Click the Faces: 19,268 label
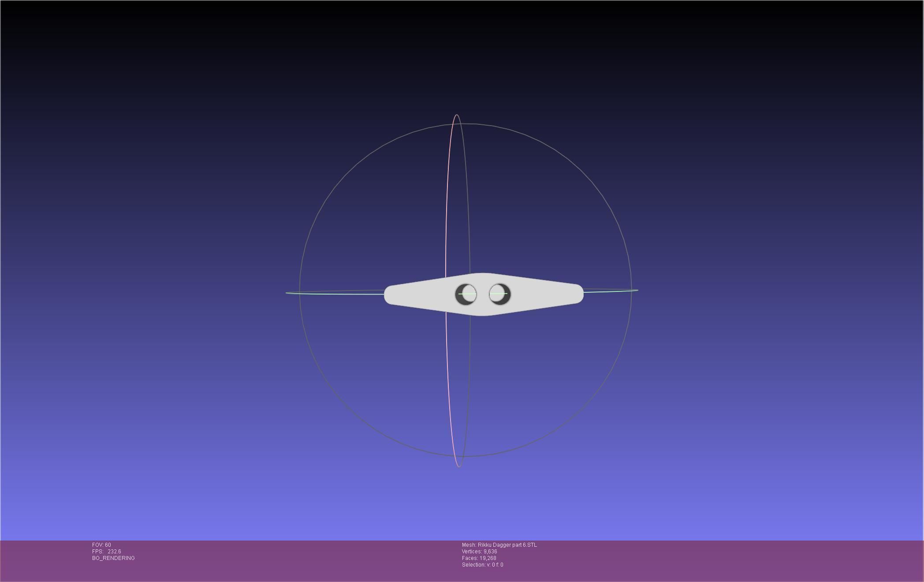 [x=479, y=558]
